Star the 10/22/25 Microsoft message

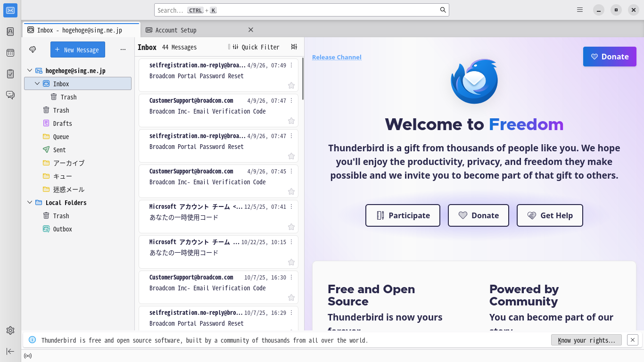tap(291, 262)
